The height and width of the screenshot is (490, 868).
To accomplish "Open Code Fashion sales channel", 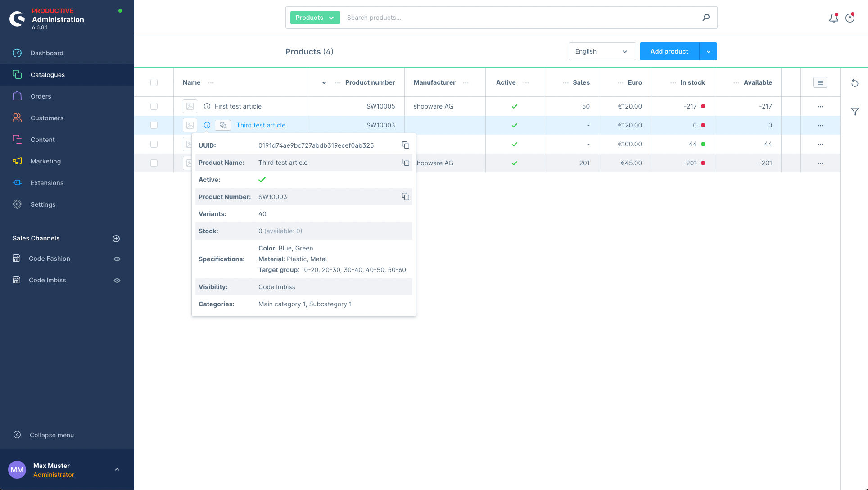I will click(50, 259).
